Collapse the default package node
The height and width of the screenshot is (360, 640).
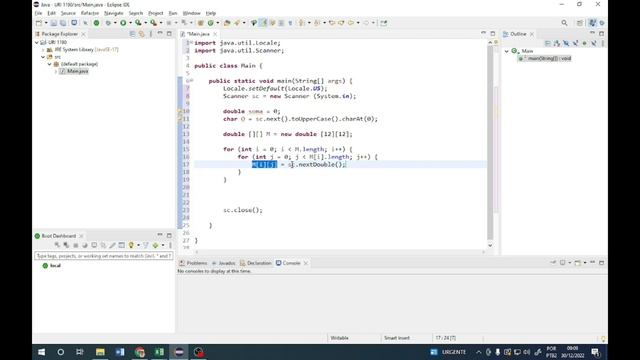pos(50,64)
